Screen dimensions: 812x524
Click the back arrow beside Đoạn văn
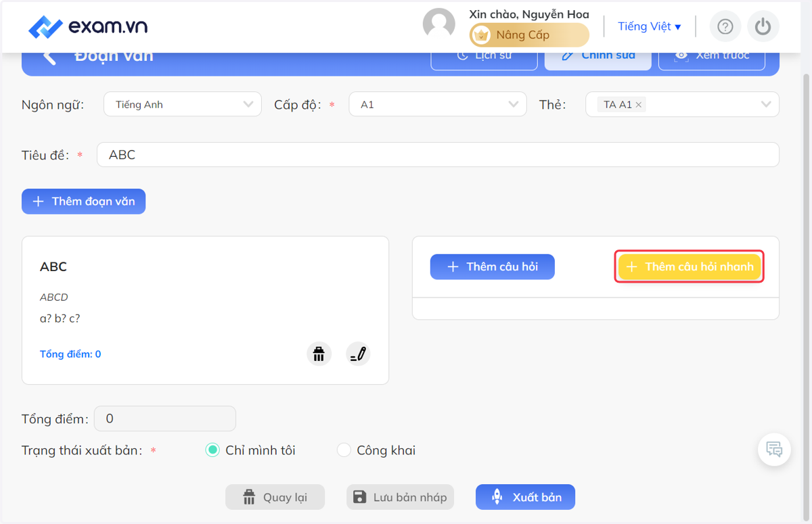(x=49, y=57)
